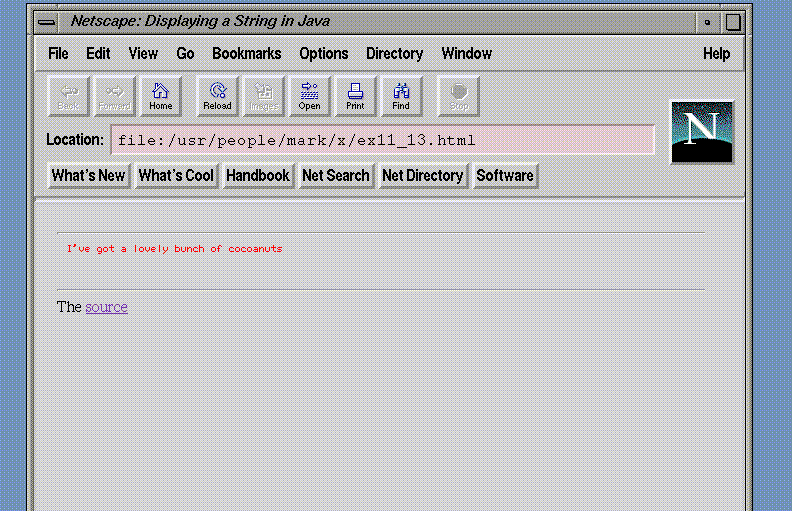Follow the source hyperlink
The height and width of the screenshot is (511, 792).
click(107, 307)
